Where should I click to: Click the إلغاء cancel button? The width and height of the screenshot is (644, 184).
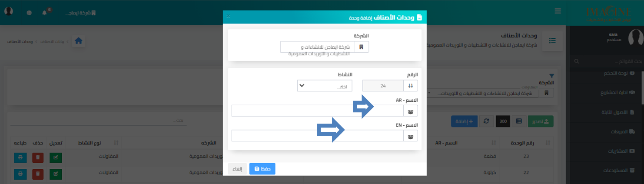point(237,169)
